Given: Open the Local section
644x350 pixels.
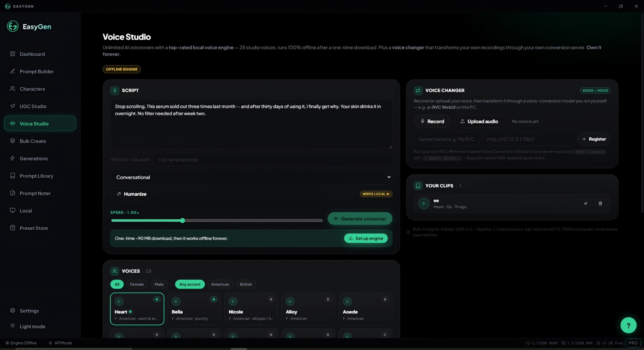Looking at the screenshot, I should [x=40, y=210].
